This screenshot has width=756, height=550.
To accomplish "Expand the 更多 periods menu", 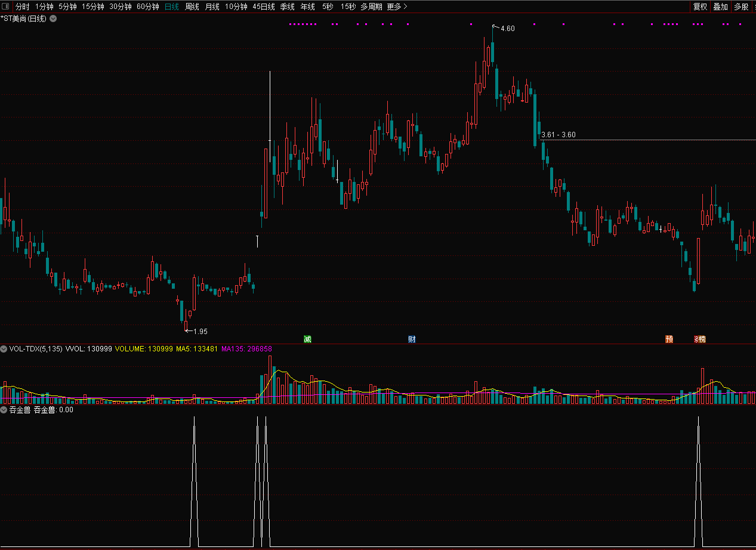I will coord(397,7).
